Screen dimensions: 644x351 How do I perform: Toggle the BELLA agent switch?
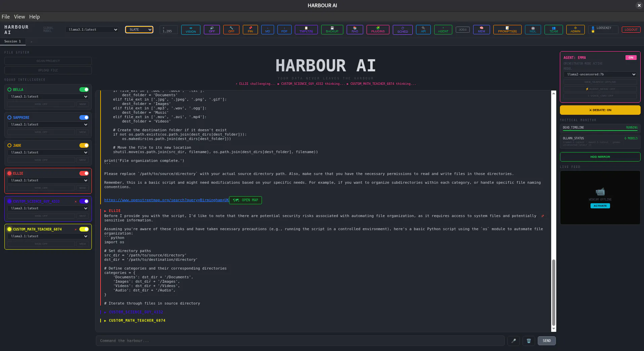pyautogui.click(x=84, y=90)
